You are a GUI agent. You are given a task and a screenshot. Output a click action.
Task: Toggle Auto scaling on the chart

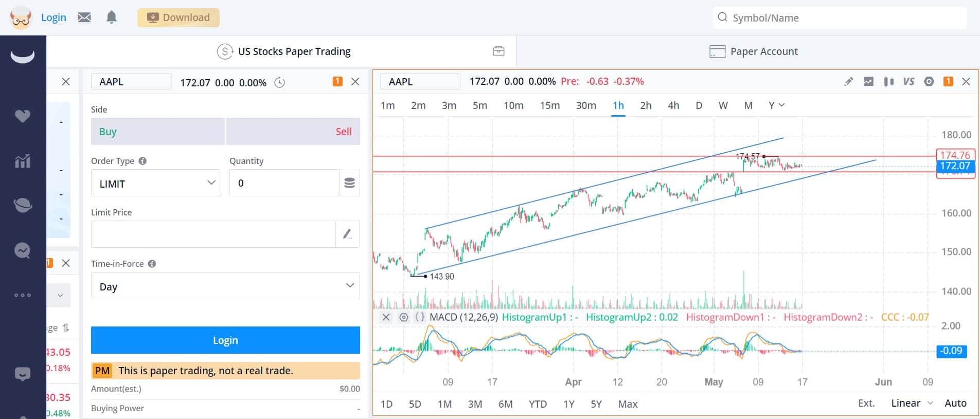click(955, 403)
